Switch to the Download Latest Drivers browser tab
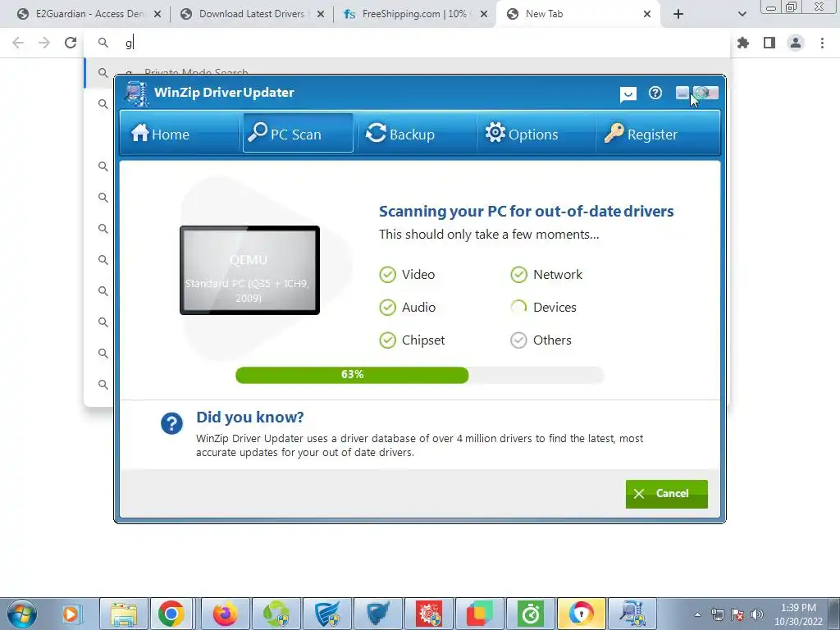 252,14
